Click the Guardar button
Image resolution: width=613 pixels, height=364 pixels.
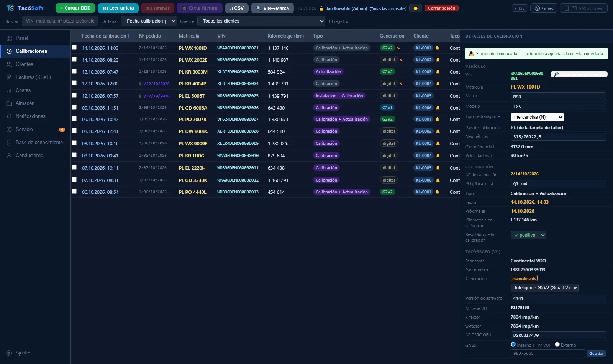tap(596, 354)
